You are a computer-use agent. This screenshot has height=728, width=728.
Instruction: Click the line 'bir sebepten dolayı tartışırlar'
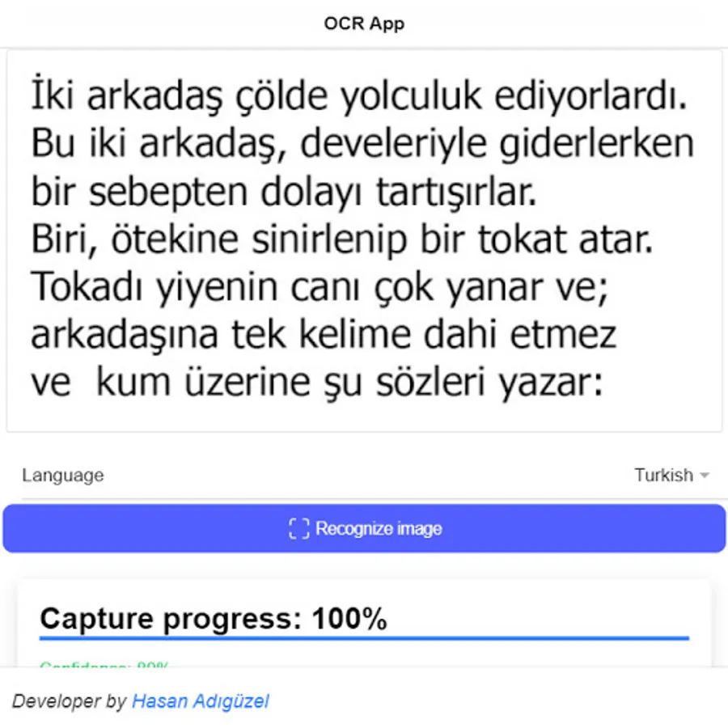[284, 191]
